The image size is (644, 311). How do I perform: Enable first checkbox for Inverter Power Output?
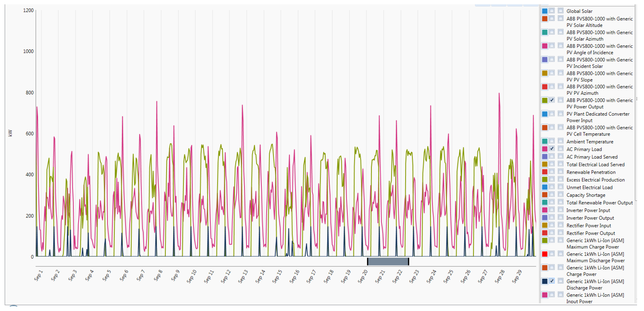point(552,217)
